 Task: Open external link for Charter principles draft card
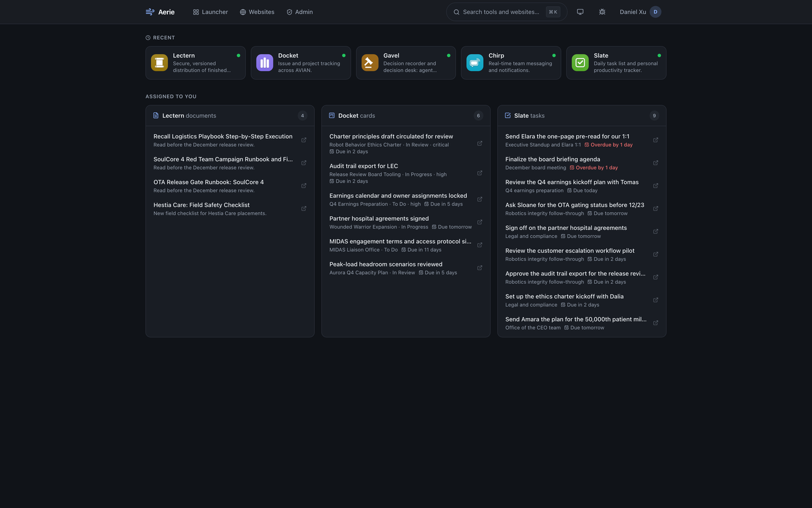coord(480,143)
